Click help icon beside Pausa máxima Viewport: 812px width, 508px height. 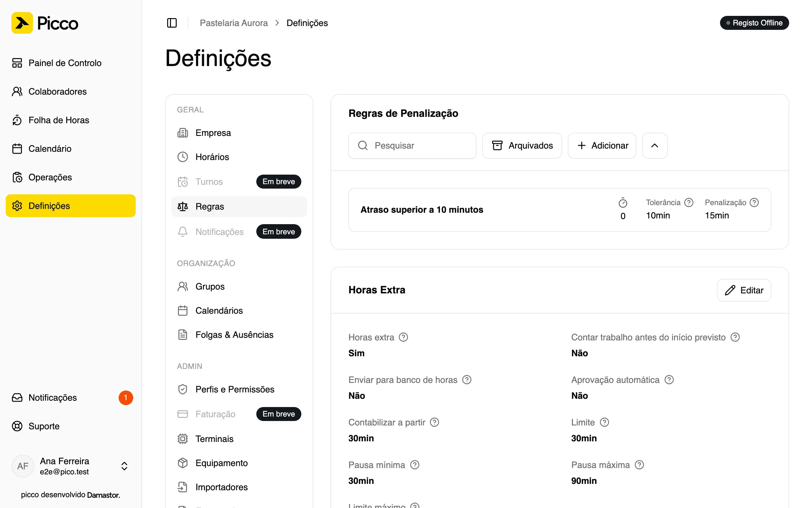[x=639, y=465]
